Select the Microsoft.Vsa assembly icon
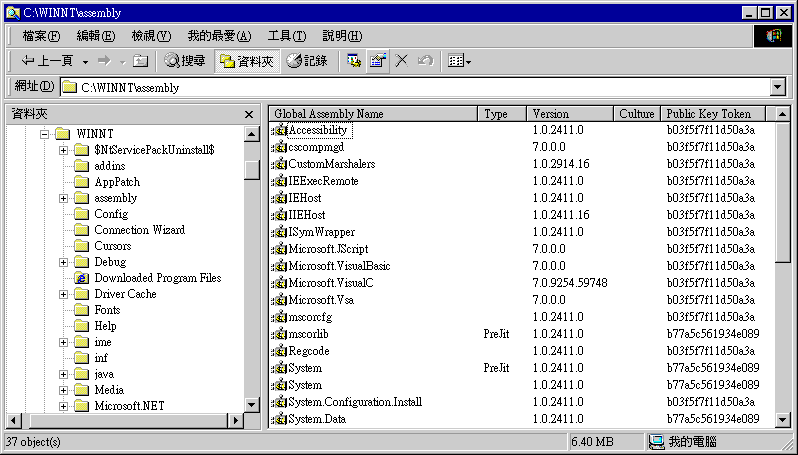This screenshot has height=455, width=798. (279, 300)
